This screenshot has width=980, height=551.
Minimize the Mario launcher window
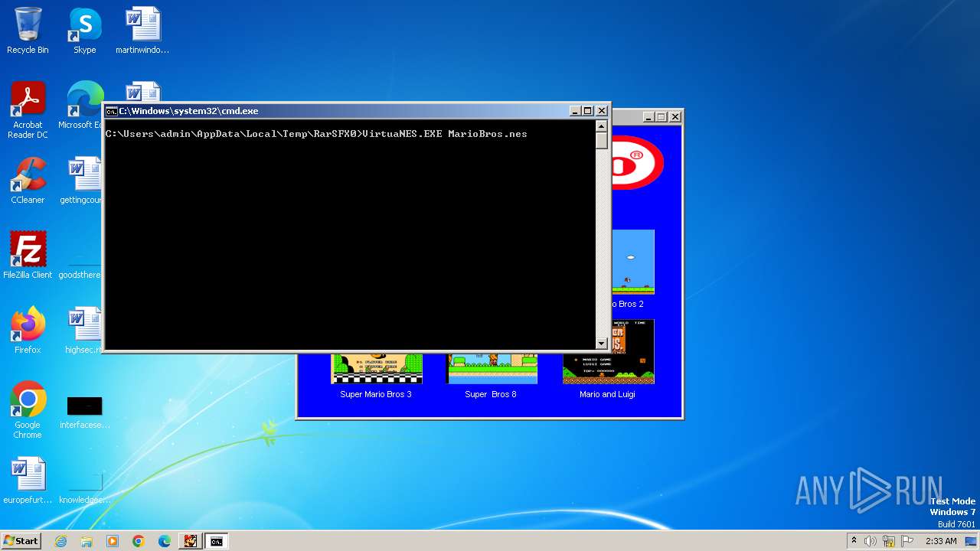tap(648, 117)
